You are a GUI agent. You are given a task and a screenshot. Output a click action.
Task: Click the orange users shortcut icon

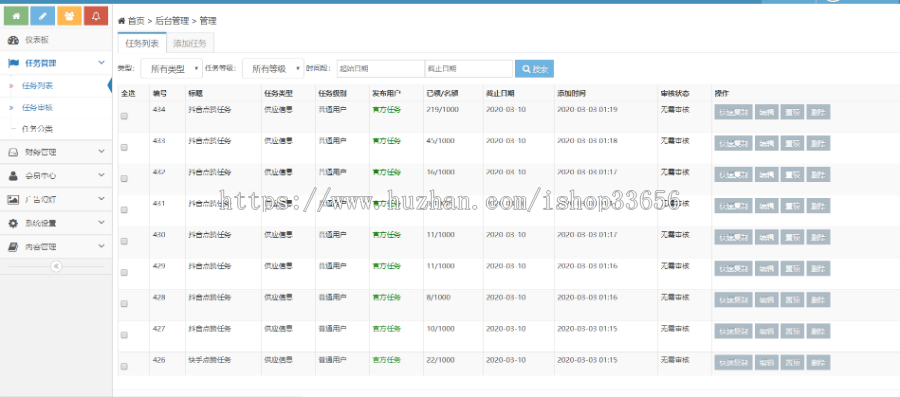coord(69,16)
